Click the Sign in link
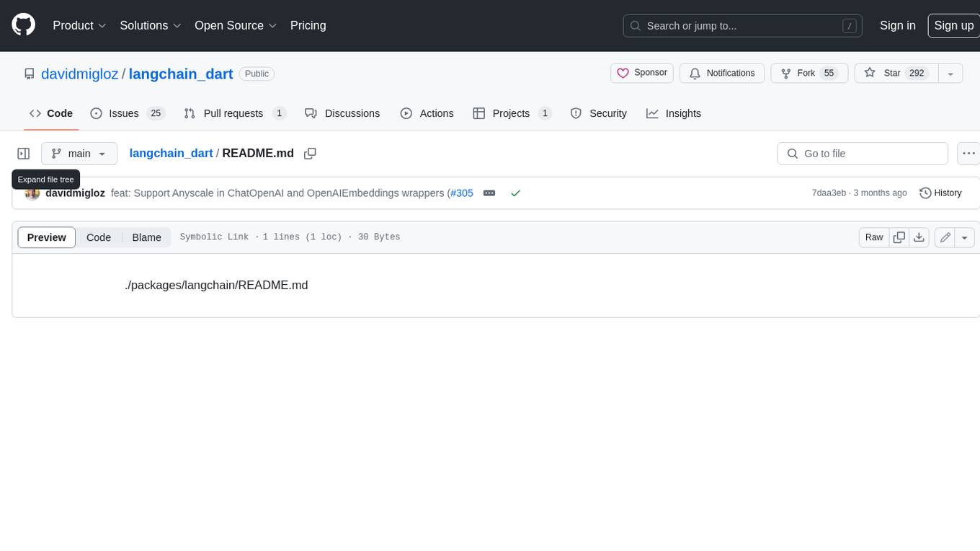980x551 pixels. point(897,25)
